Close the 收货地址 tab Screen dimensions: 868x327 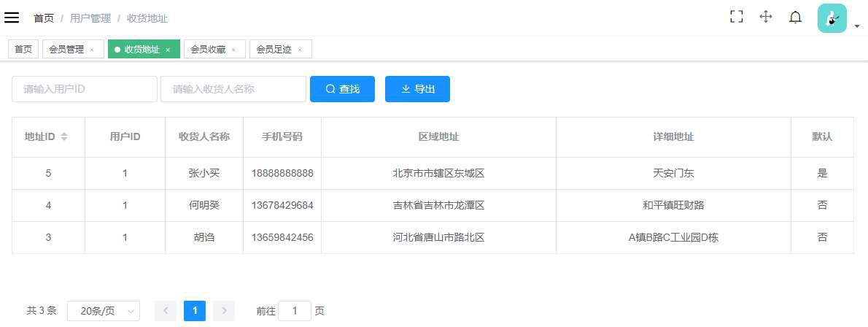pyautogui.click(x=168, y=50)
